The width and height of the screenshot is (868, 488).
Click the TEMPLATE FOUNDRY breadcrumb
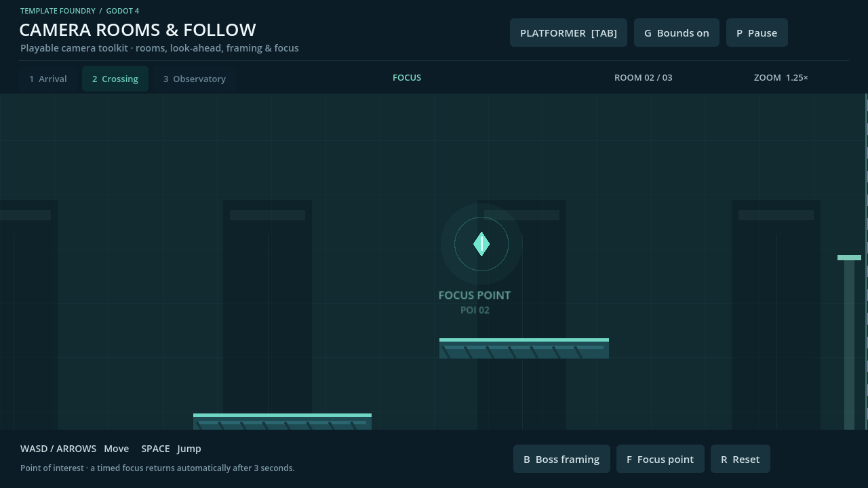click(58, 11)
